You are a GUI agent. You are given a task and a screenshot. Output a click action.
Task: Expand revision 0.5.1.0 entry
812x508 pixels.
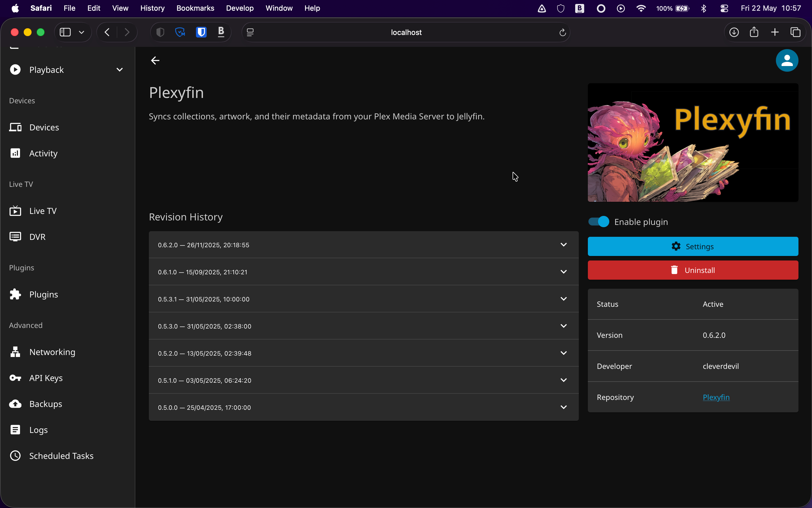364,380
